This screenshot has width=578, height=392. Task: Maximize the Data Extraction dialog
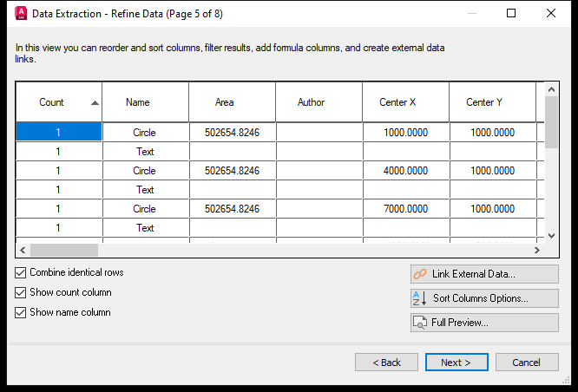511,13
